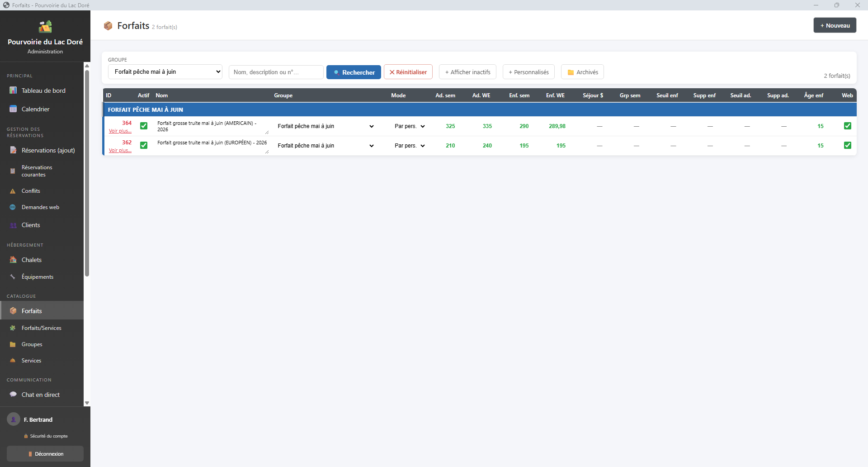Click the Ad. sem column header
This screenshot has width=868, height=467.
pyautogui.click(x=445, y=95)
